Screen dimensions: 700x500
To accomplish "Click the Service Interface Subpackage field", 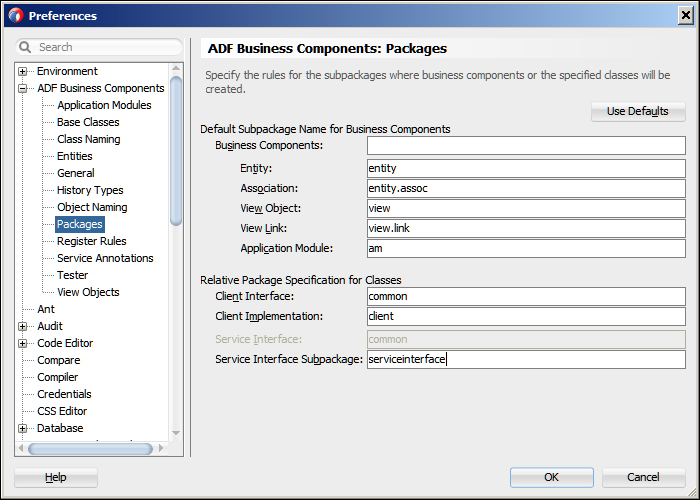I will click(526, 359).
